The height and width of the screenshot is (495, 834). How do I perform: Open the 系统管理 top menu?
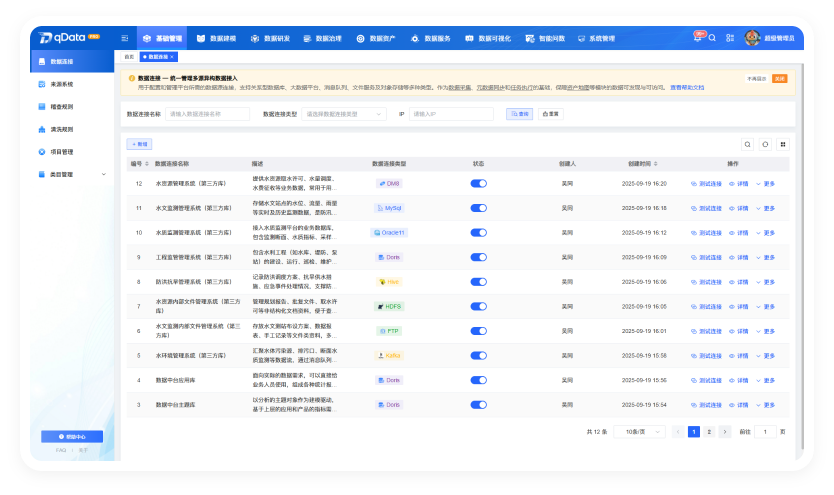point(596,38)
